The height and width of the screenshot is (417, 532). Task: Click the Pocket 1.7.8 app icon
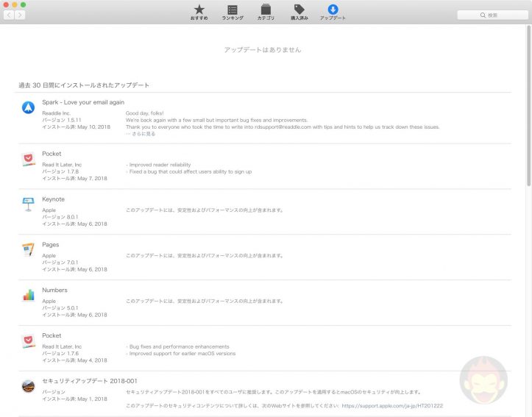coord(28,159)
